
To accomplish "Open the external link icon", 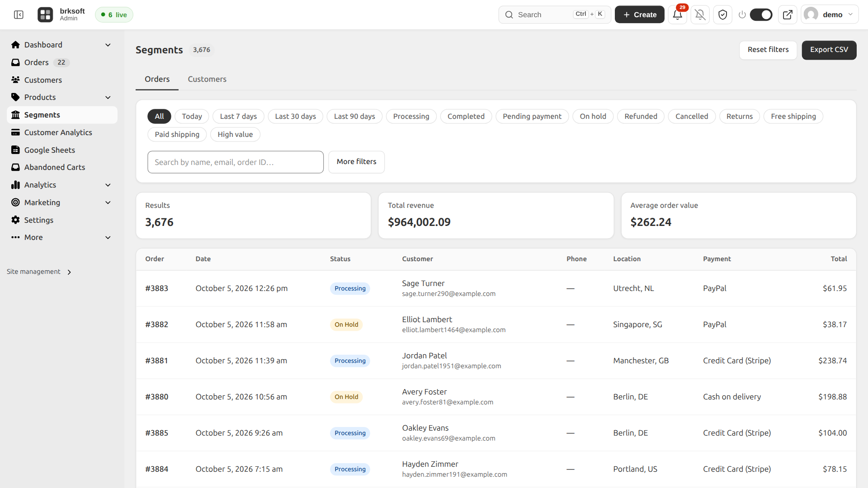I will coord(788,15).
